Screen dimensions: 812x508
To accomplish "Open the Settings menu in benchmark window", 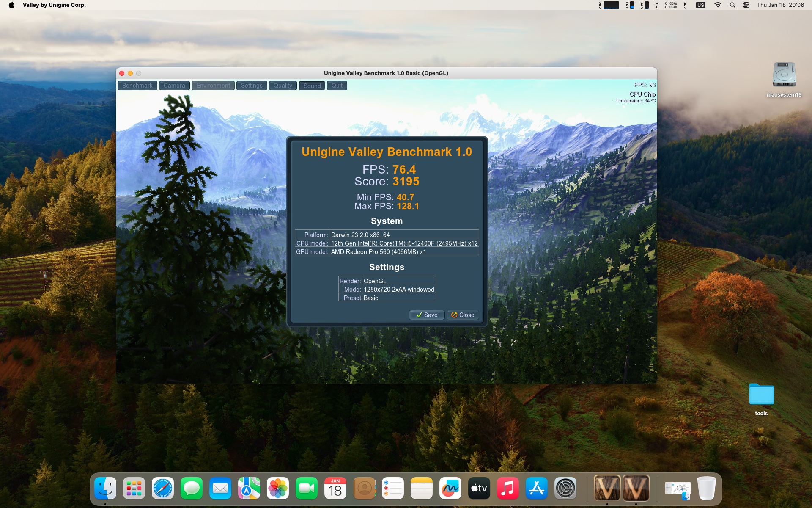I will point(252,86).
